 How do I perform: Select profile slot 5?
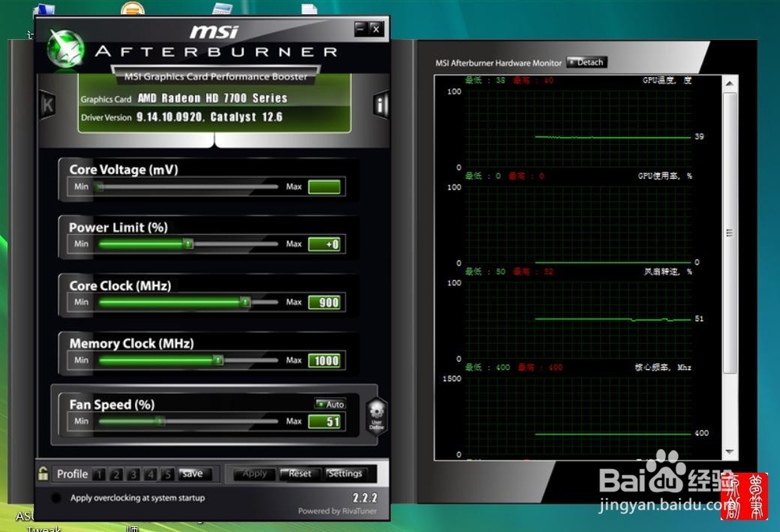(168, 474)
